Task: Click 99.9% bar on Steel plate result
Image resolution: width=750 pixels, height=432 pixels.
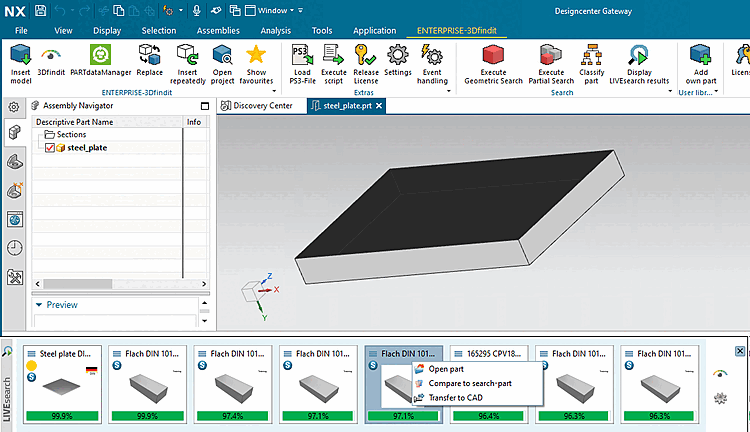Action: (x=62, y=416)
